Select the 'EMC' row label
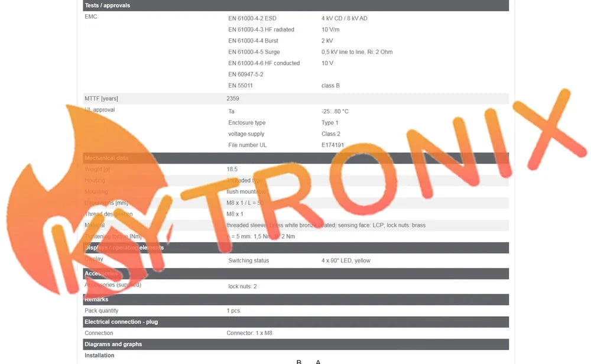The image size is (591, 364). click(x=91, y=17)
